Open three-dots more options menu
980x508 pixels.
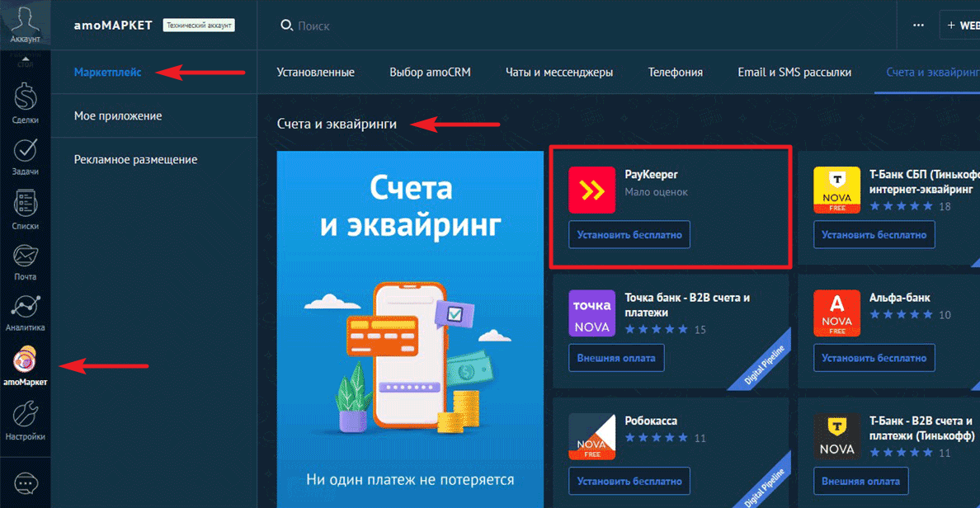point(918,26)
